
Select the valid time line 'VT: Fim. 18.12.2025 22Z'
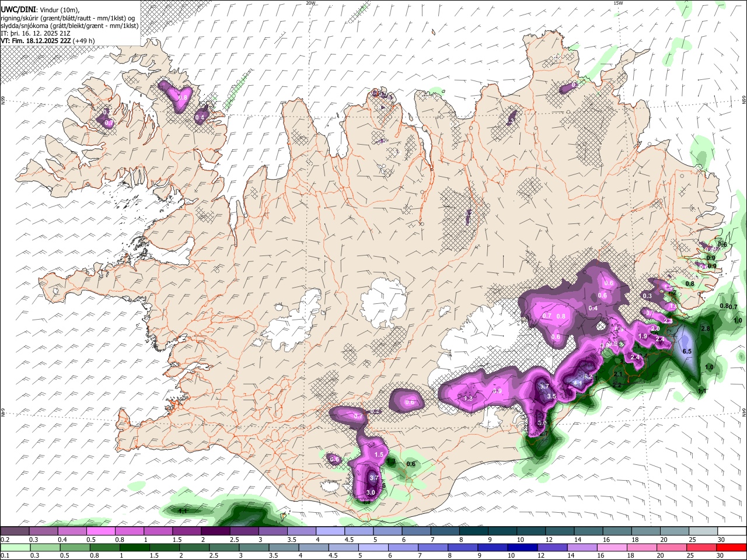pyautogui.click(x=36, y=41)
